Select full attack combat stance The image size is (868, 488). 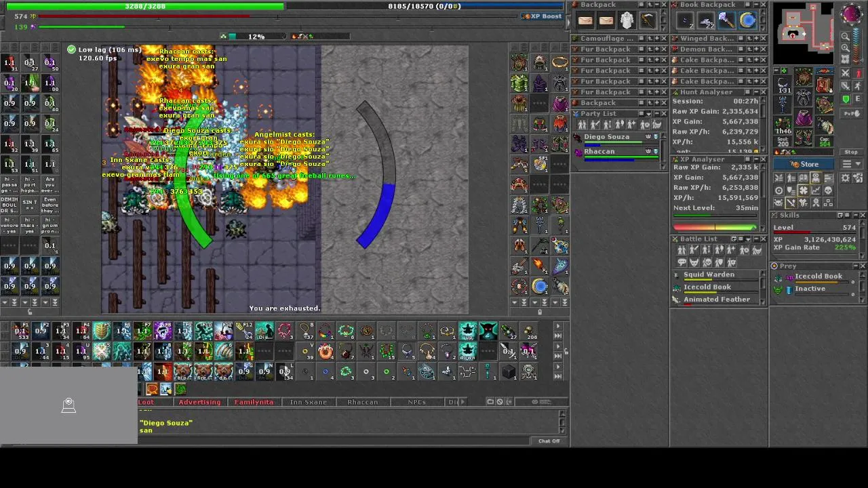click(x=845, y=73)
